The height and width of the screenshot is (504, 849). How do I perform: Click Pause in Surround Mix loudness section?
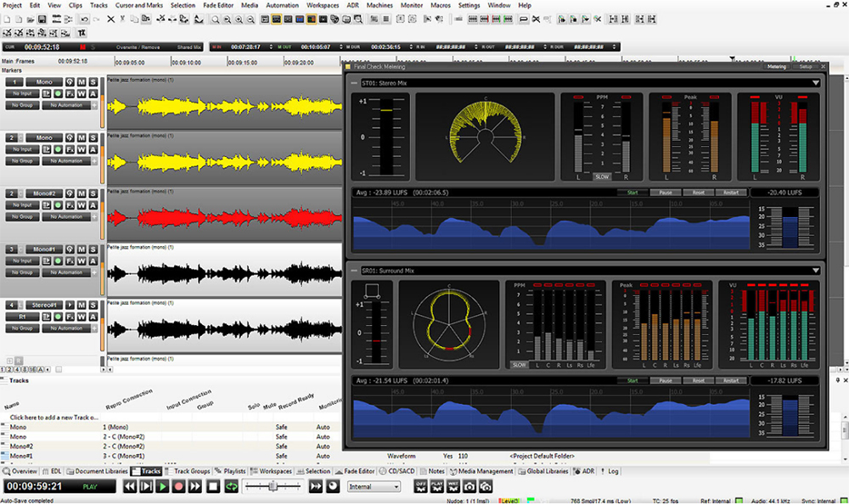tap(666, 381)
